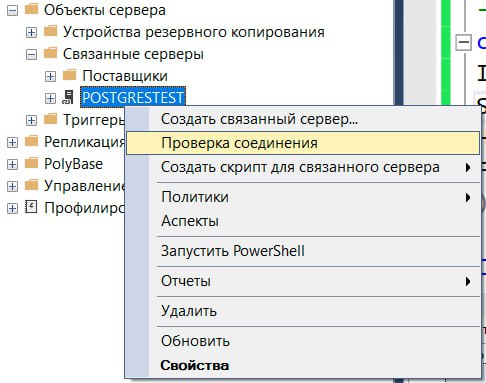
Task: Choose Обновить from context menu
Action: 303,341
